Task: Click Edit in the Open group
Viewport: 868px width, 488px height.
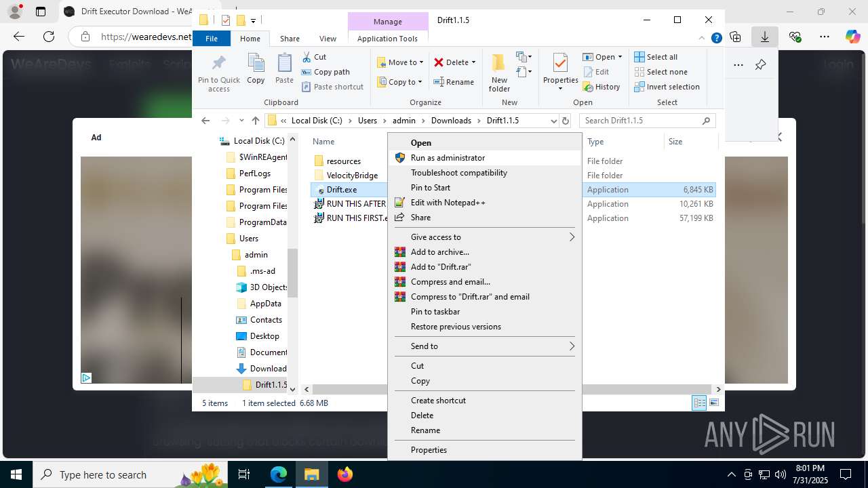Action: pyautogui.click(x=595, y=72)
